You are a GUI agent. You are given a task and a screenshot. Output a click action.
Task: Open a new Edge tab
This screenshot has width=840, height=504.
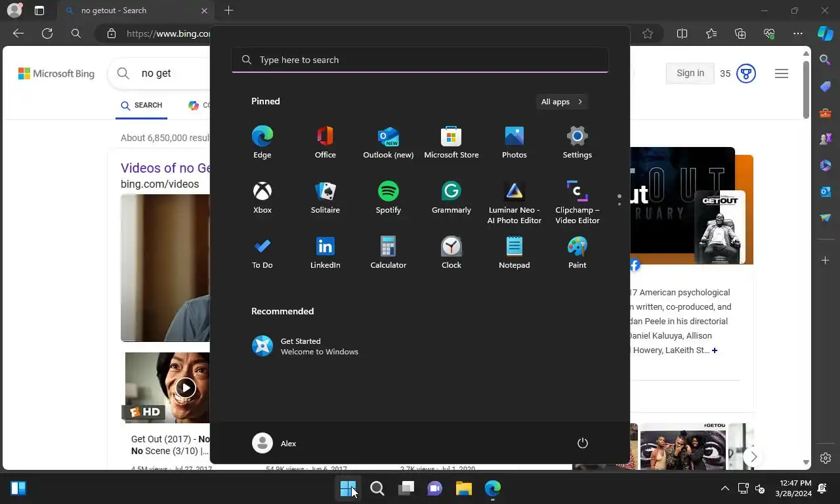click(x=228, y=10)
